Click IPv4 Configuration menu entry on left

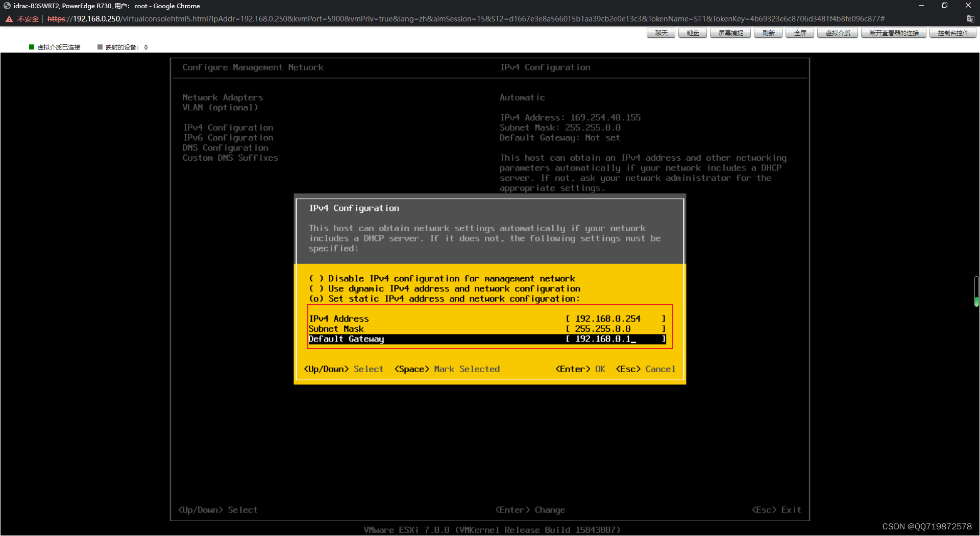(228, 128)
